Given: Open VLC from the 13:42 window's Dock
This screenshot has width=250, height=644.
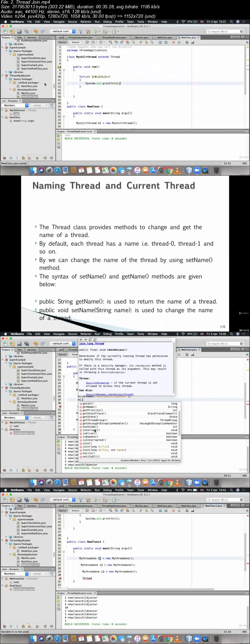Looking at the screenshot, I should (x=177, y=639).
